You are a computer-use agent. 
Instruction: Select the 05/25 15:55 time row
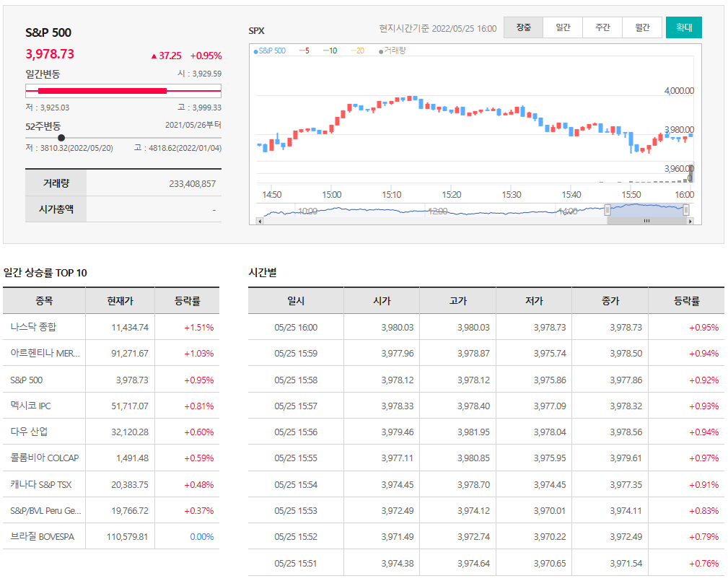(x=486, y=458)
